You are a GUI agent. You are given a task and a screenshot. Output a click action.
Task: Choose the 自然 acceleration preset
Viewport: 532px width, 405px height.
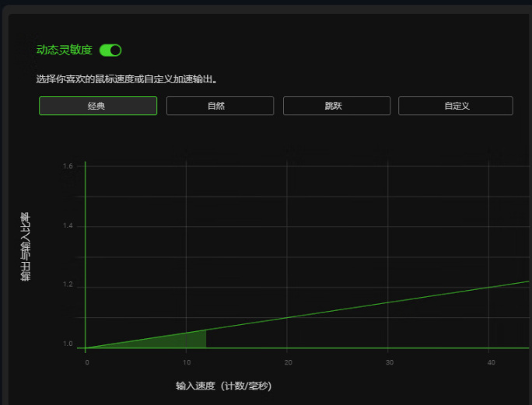pos(220,106)
